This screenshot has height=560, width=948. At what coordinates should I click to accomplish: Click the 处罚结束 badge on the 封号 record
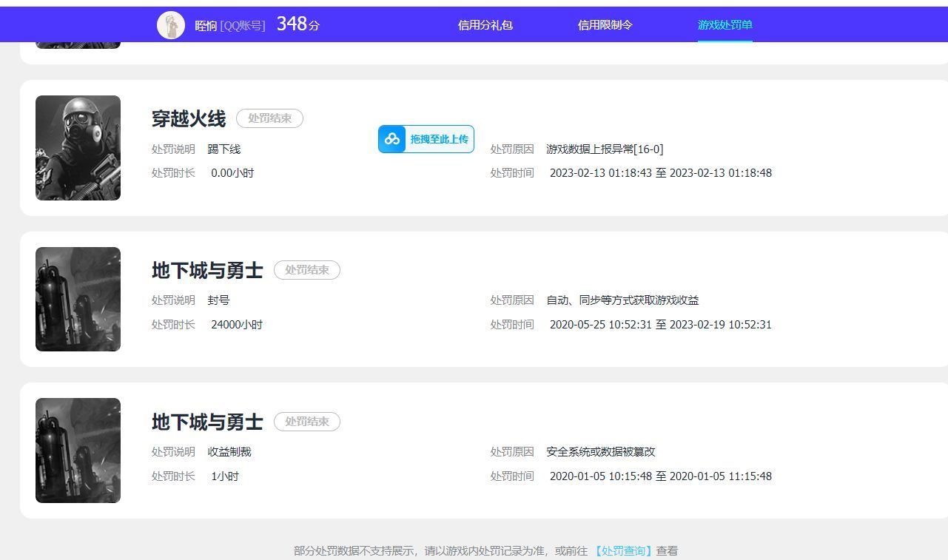pos(306,270)
